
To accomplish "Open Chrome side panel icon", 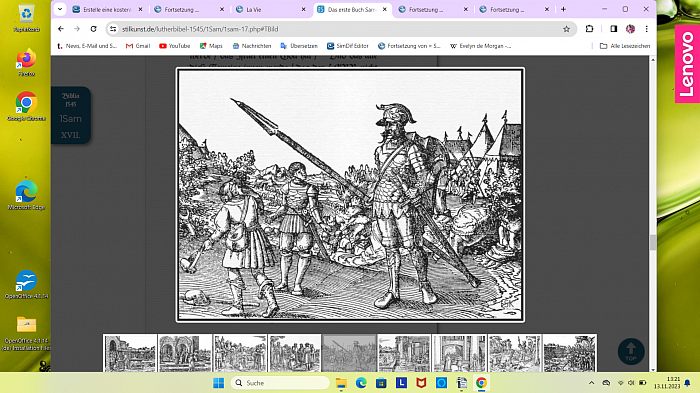I will [613, 29].
